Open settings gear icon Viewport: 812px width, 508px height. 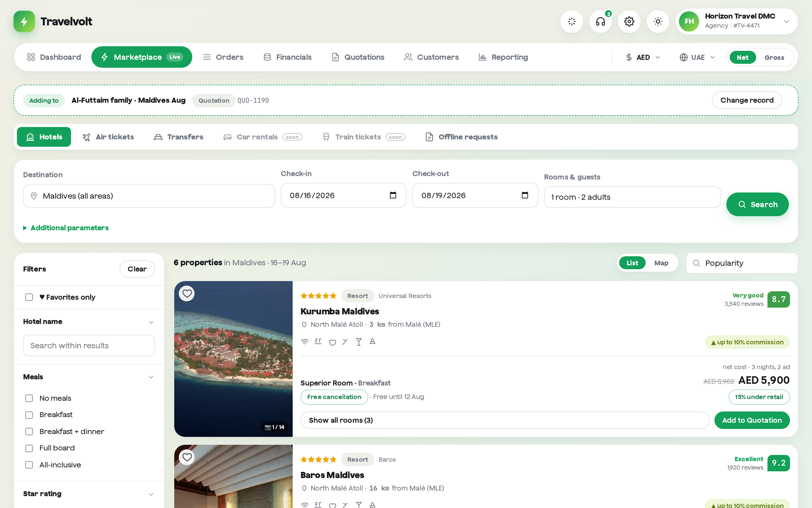[629, 21]
